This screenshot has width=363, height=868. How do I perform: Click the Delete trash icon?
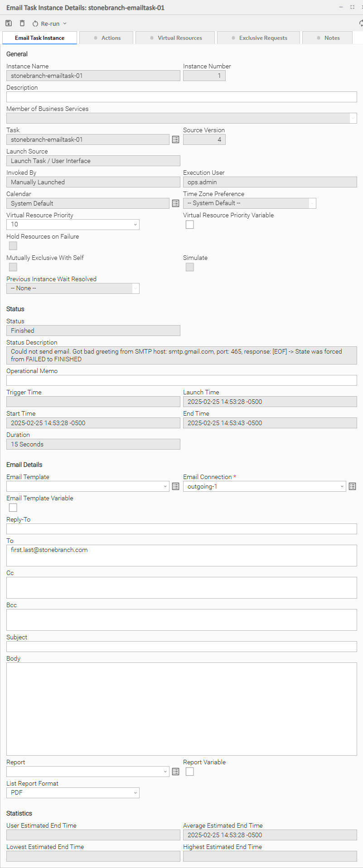(22, 24)
